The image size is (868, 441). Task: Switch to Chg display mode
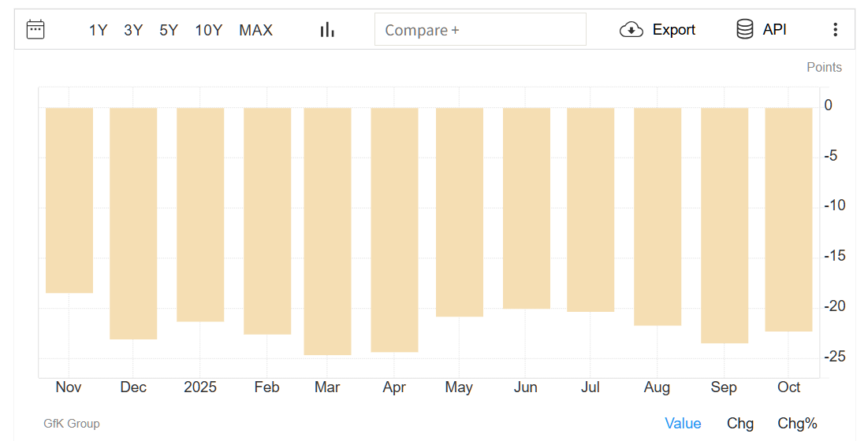740,424
